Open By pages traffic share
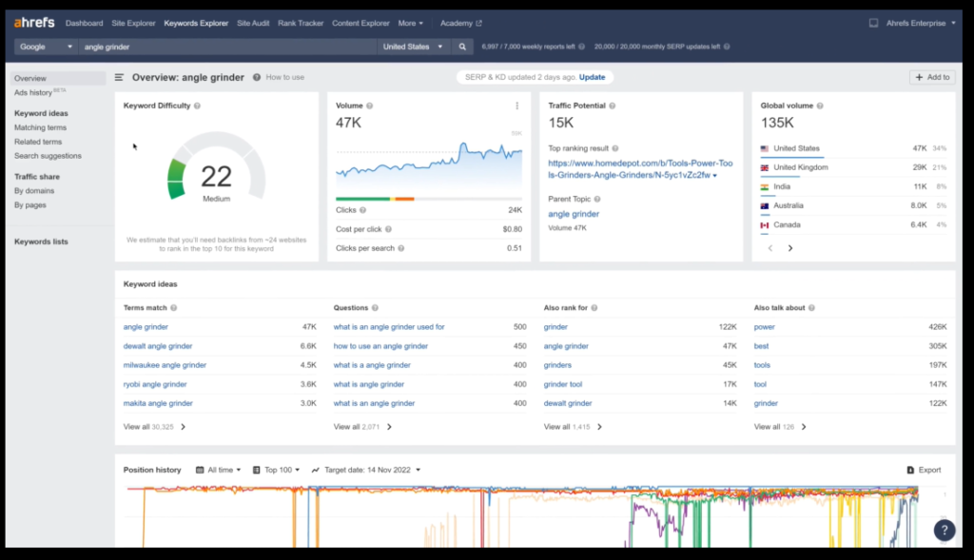The width and height of the screenshot is (974, 560). (x=30, y=205)
